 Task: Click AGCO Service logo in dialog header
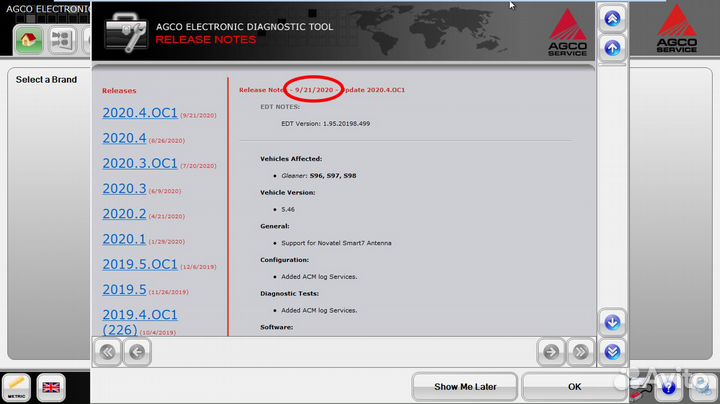click(x=568, y=33)
